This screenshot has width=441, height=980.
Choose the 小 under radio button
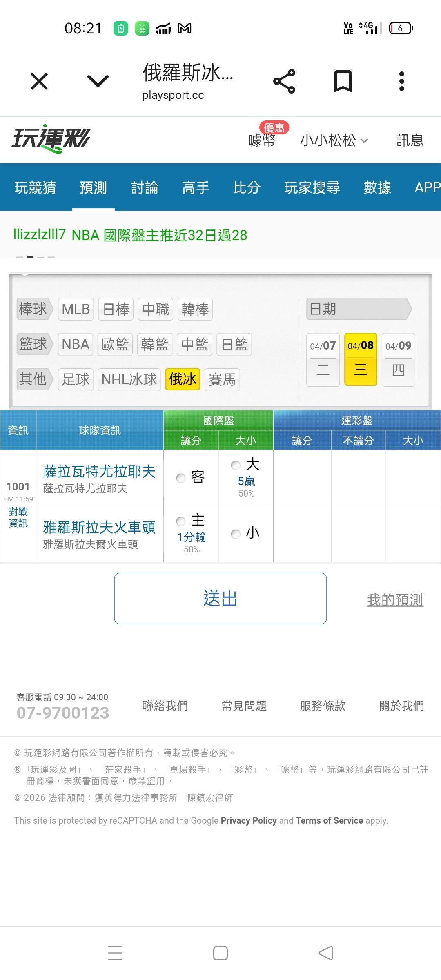coord(236,534)
